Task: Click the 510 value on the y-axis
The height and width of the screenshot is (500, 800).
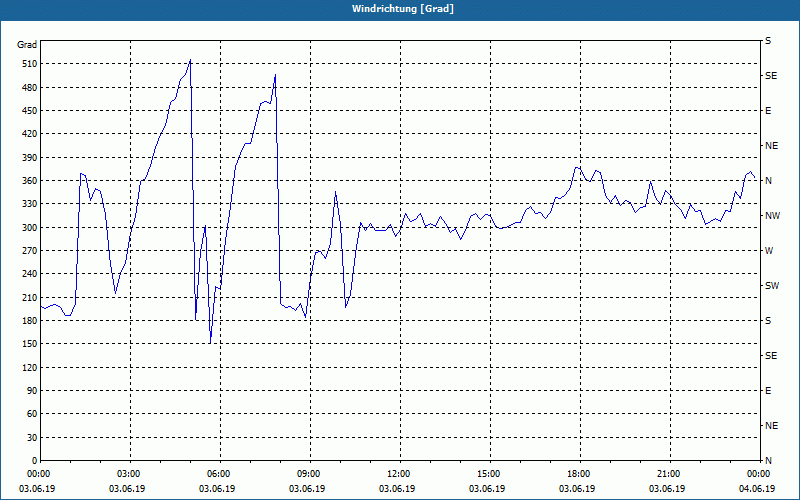Action: [x=30, y=64]
